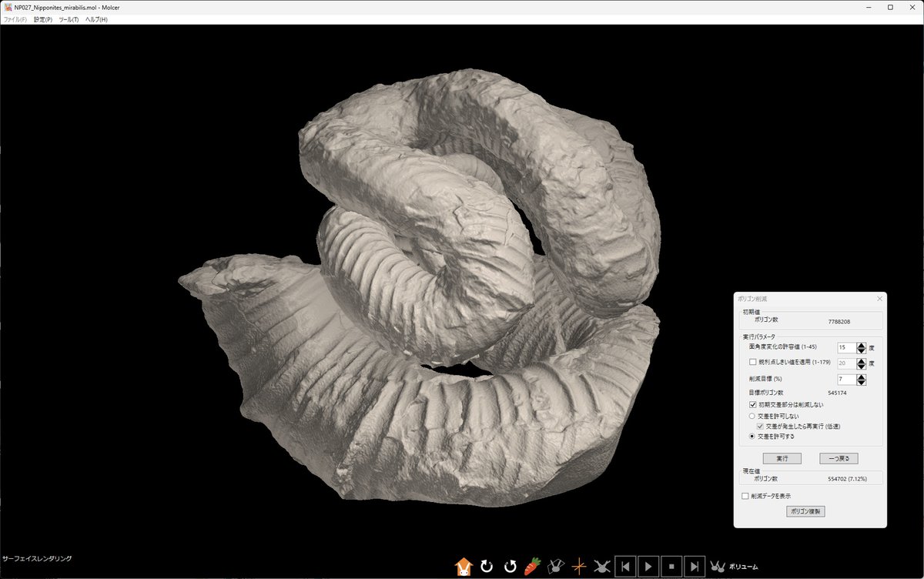Maximize the Molcer window
This screenshot has height=579, width=924.
coord(890,7)
